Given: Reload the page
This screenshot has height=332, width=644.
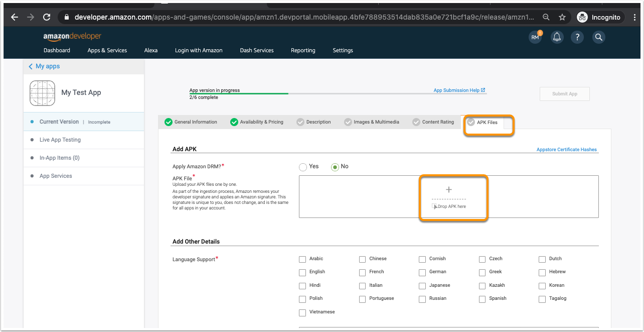Looking at the screenshot, I should click(x=47, y=17).
